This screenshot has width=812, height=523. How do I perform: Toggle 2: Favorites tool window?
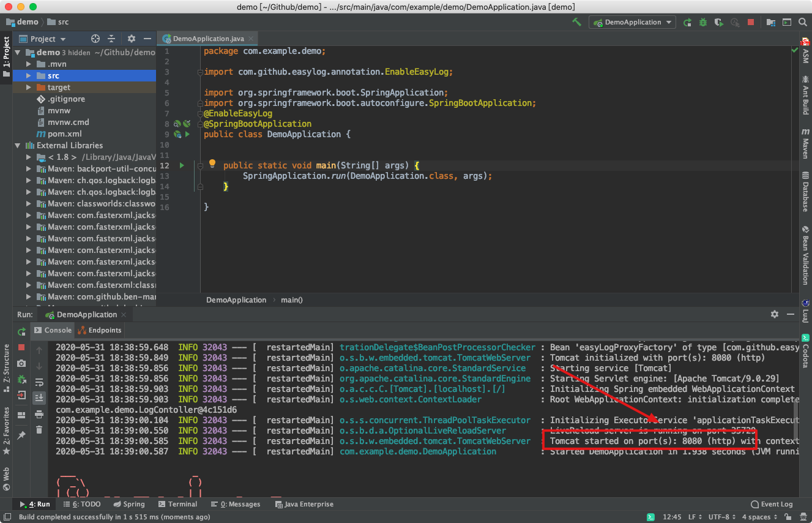(x=6, y=430)
